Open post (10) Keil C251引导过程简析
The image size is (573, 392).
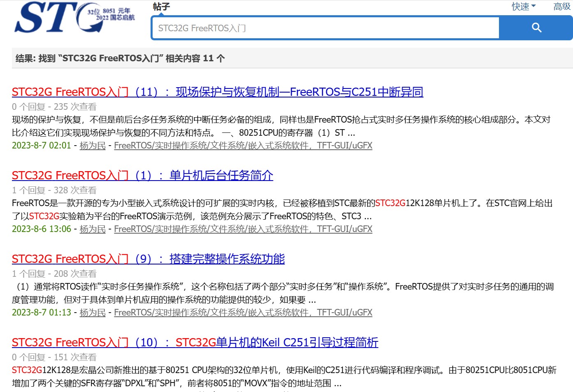point(195,342)
